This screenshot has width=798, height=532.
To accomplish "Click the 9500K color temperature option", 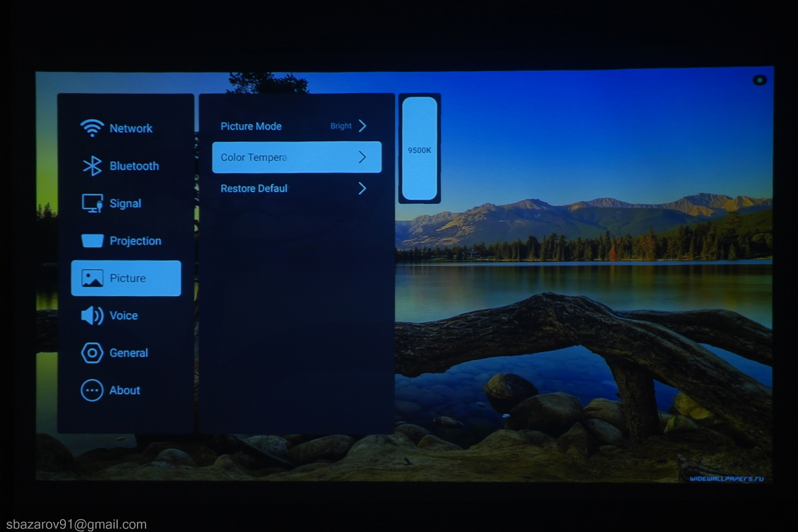I will pyautogui.click(x=419, y=150).
